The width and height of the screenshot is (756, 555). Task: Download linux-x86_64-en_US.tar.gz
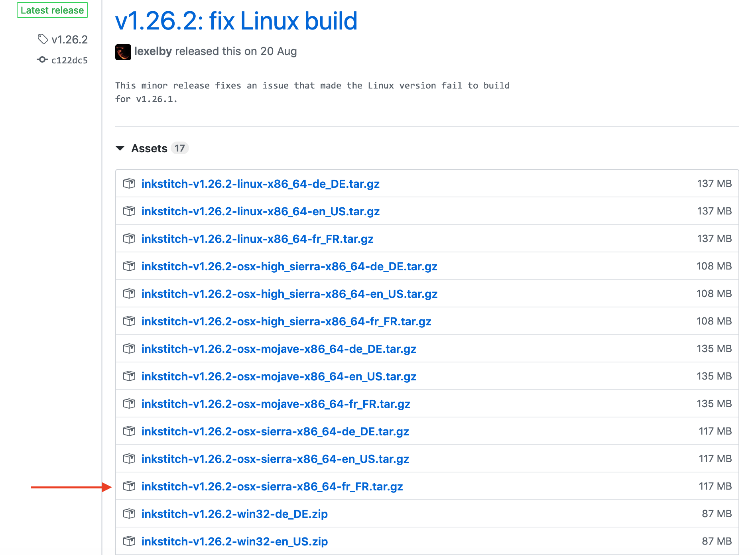click(x=260, y=211)
